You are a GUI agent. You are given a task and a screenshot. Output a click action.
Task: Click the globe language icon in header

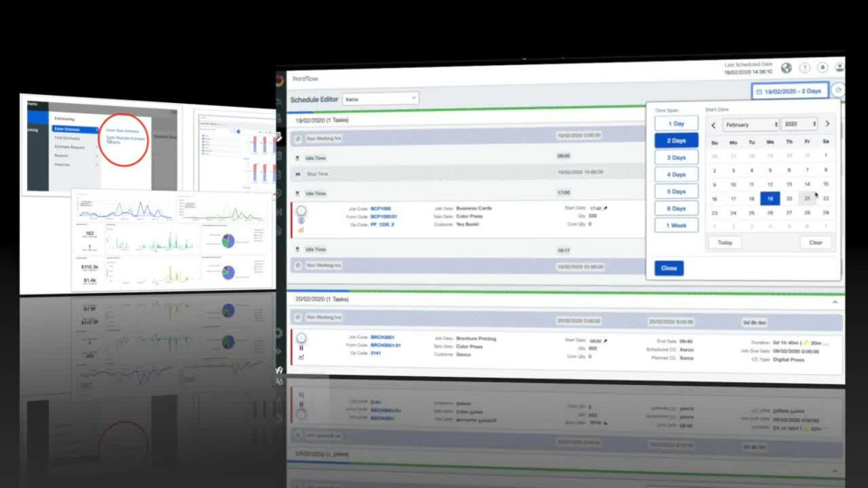tap(787, 68)
